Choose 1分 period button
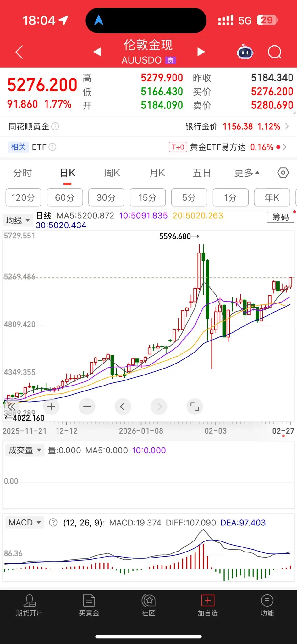 click(x=231, y=197)
